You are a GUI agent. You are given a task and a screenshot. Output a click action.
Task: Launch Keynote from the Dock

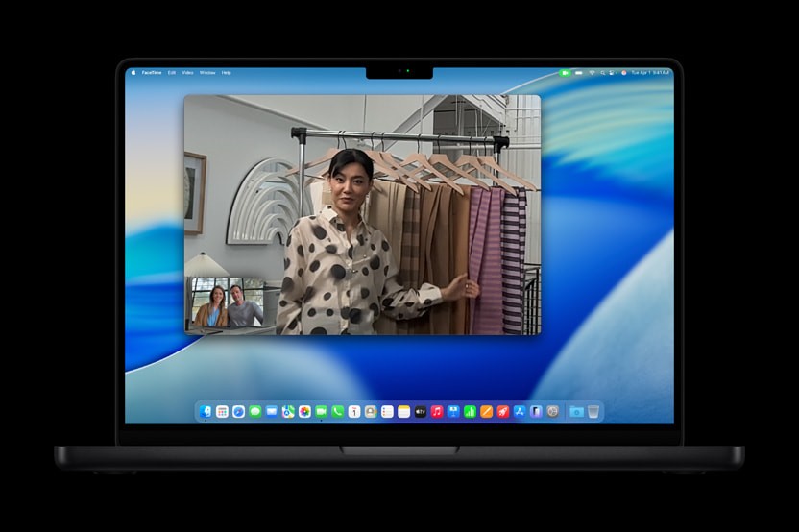[453, 412]
